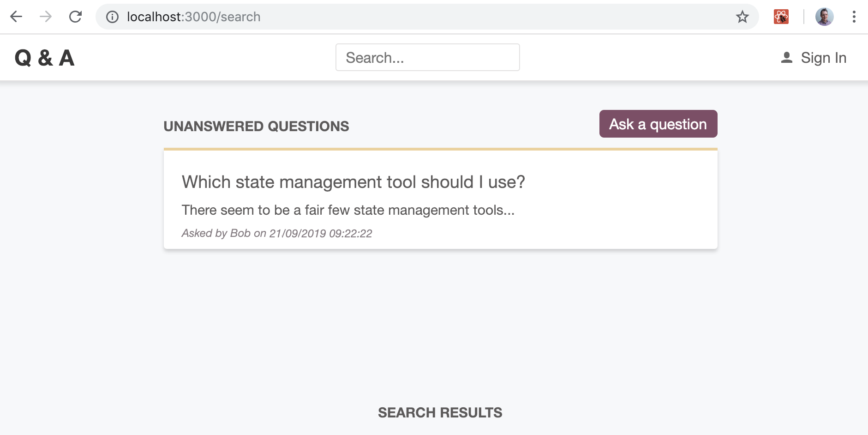Select the localhost:3000/search address bar
This screenshot has height=435, width=868.
point(415,17)
